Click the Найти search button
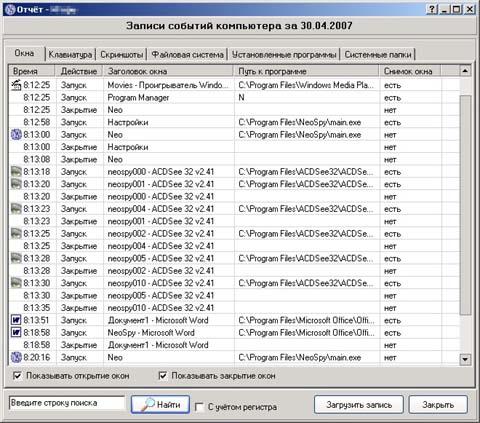 point(160,405)
